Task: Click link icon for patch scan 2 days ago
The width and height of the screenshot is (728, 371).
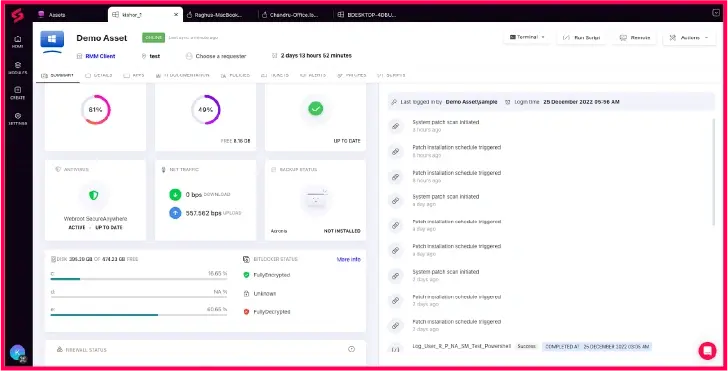Action: tap(396, 276)
